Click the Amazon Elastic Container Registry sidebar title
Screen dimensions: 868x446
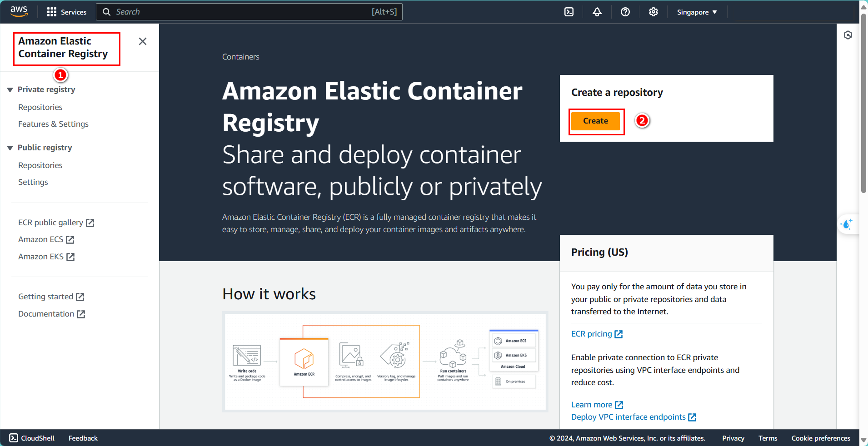click(x=63, y=47)
